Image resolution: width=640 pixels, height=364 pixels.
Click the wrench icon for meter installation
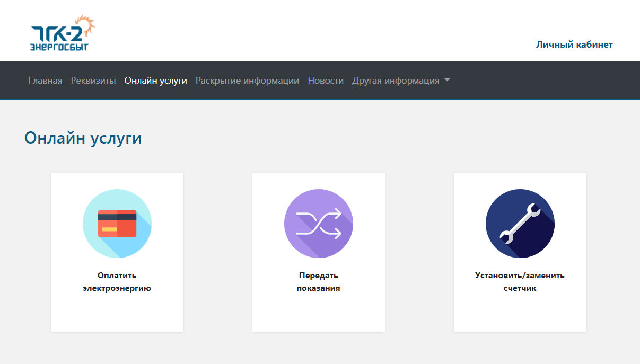click(520, 224)
